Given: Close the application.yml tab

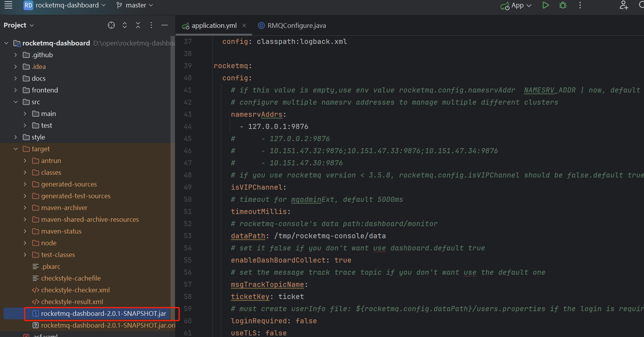Looking at the screenshot, I should pyautogui.click(x=244, y=25).
